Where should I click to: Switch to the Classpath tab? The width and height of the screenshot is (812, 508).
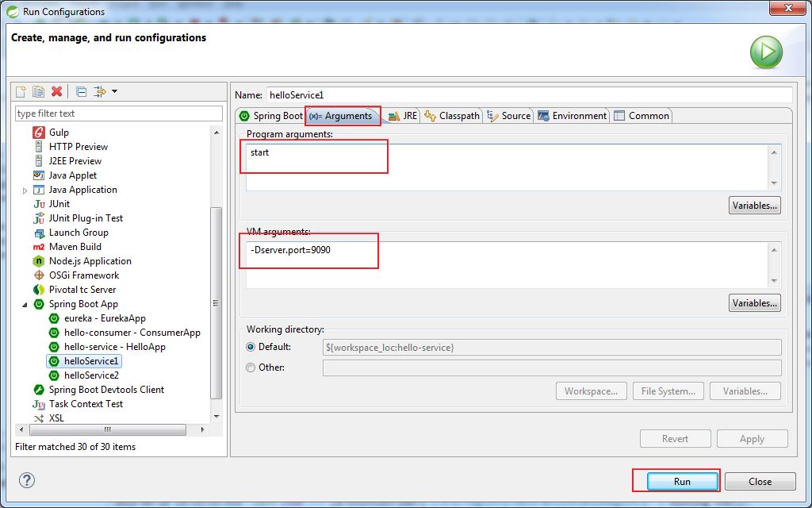click(452, 116)
